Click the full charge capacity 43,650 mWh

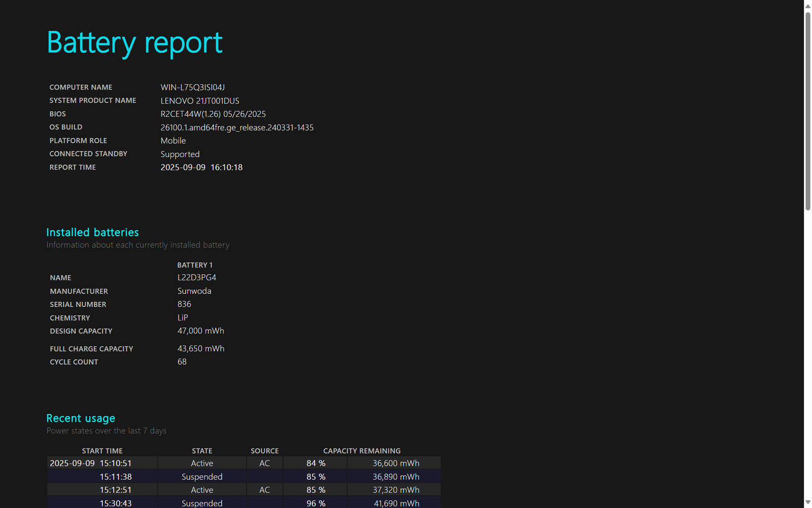click(200, 348)
